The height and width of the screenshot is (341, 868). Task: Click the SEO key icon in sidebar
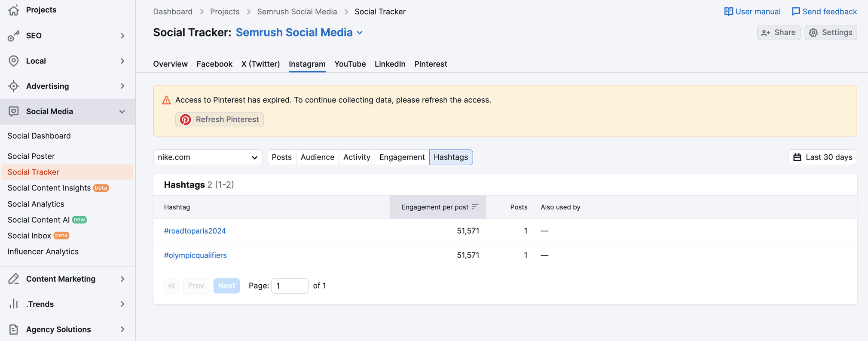(14, 36)
